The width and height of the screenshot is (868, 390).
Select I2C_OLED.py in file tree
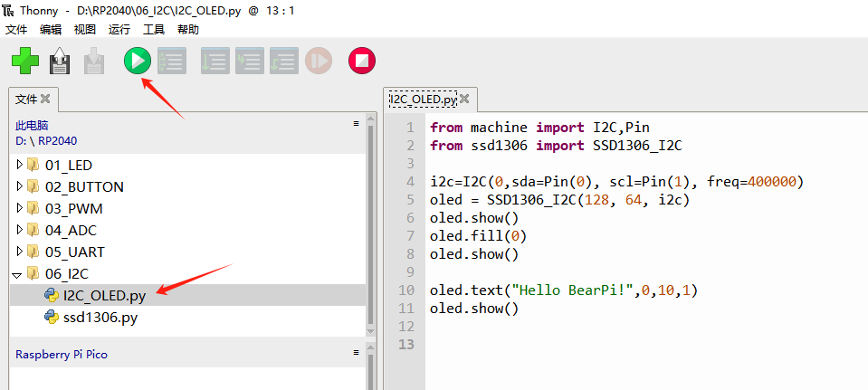pyautogui.click(x=104, y=296)
